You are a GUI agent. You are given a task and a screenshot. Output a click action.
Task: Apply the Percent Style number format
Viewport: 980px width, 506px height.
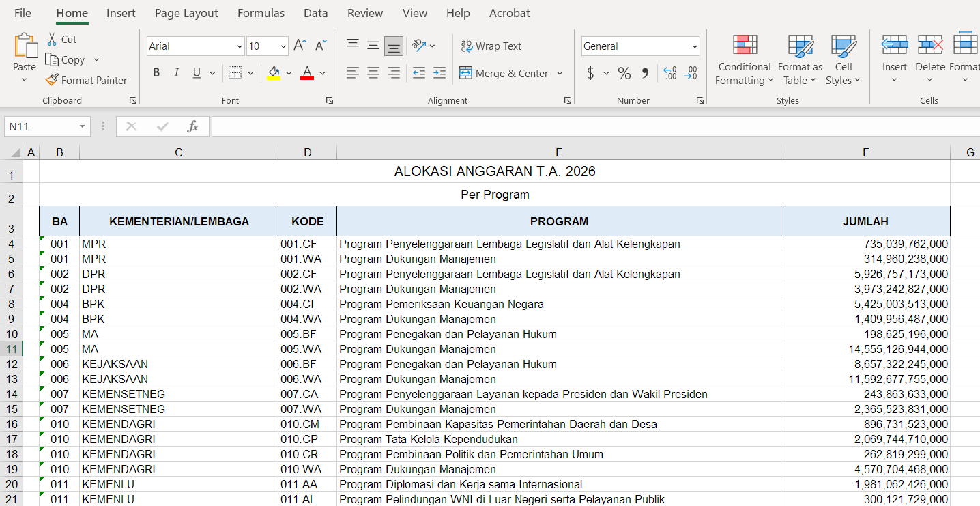(624, 73)
